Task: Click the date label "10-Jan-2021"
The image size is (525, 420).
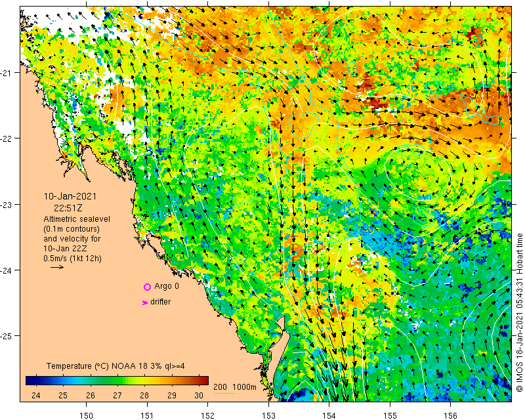Action: click(70, 196)
